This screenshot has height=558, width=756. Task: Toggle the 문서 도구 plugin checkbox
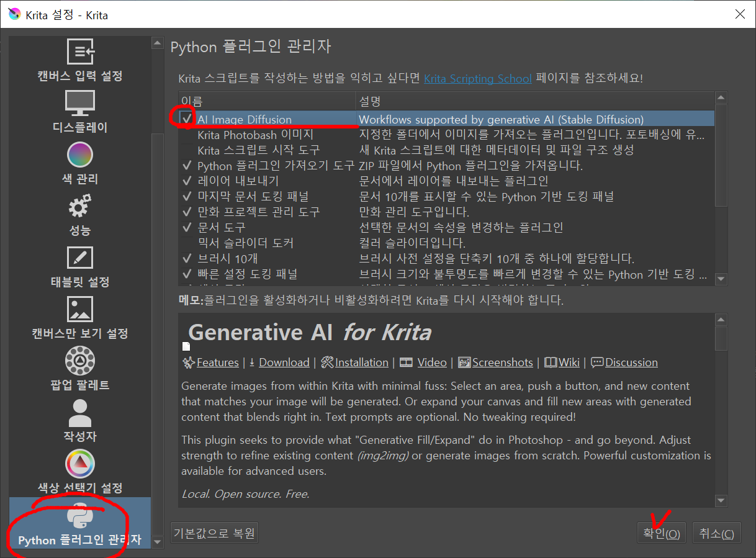187,227
